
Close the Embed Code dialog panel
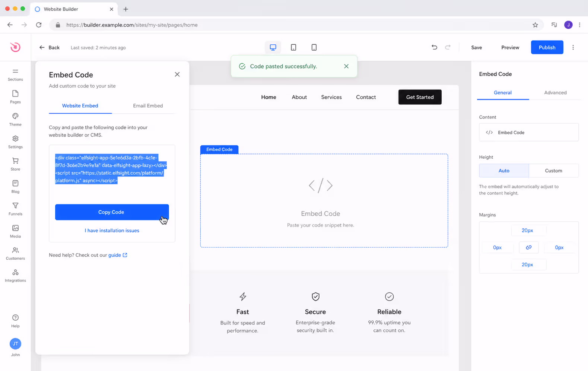coord(177,74)
